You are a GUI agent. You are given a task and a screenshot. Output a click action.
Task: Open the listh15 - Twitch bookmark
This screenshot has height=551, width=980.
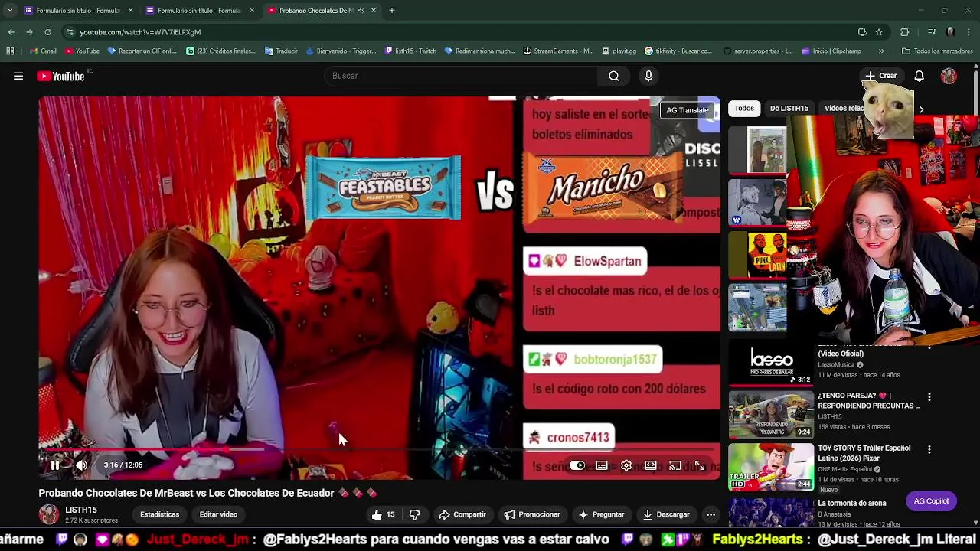click(x=411, y=51)
